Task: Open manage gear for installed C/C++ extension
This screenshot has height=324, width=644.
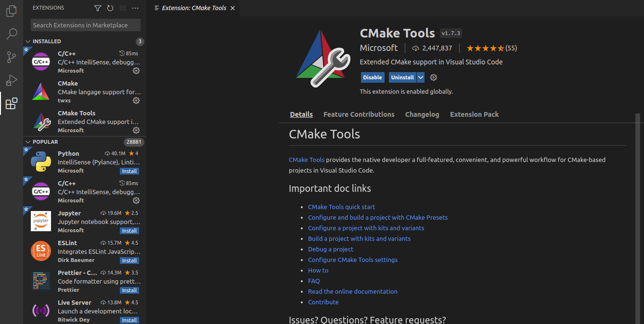Action: [136, 71]
